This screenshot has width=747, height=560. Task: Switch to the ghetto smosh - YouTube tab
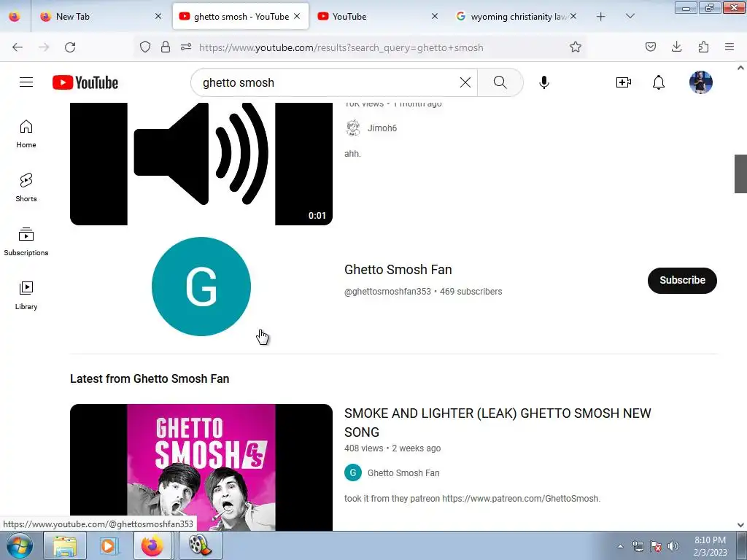(241, 16)
